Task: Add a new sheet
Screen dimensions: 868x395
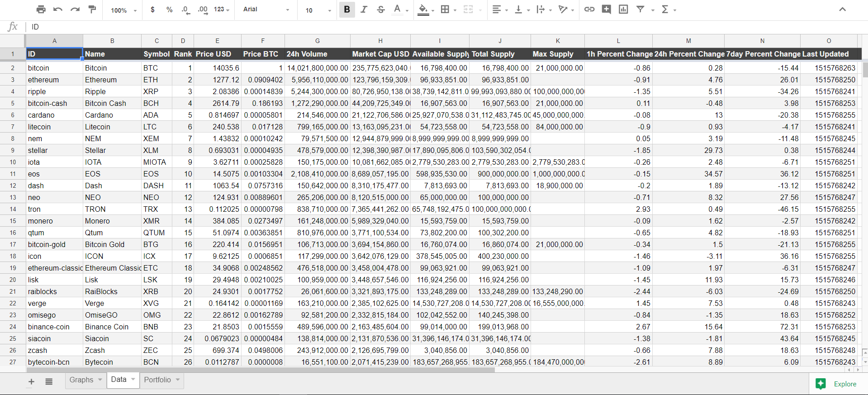Action: [x=31, y=381]
